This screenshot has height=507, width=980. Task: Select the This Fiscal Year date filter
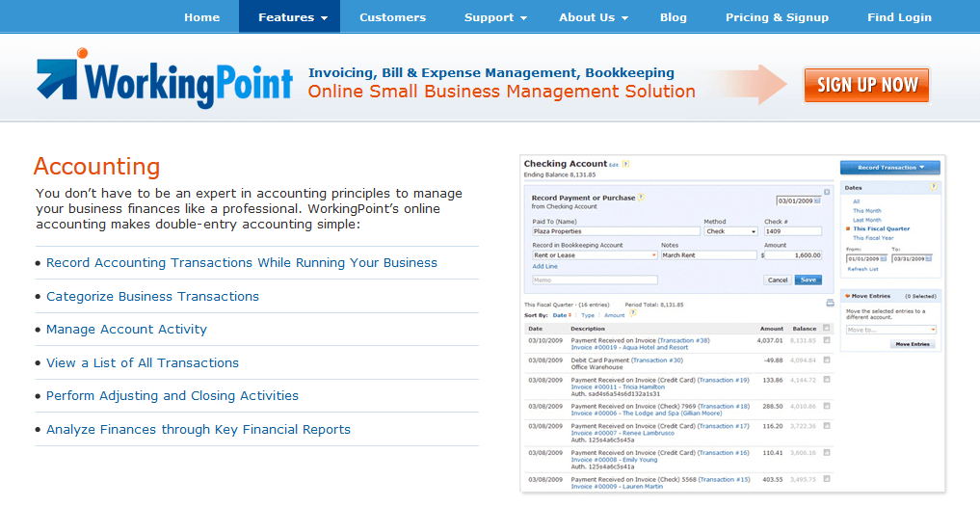(873, 237)
